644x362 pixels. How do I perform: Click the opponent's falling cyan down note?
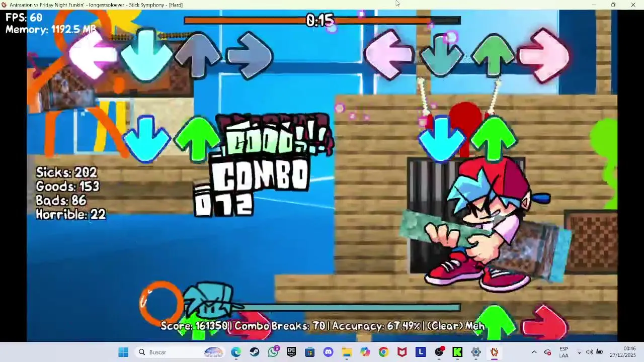click(146, 139)
